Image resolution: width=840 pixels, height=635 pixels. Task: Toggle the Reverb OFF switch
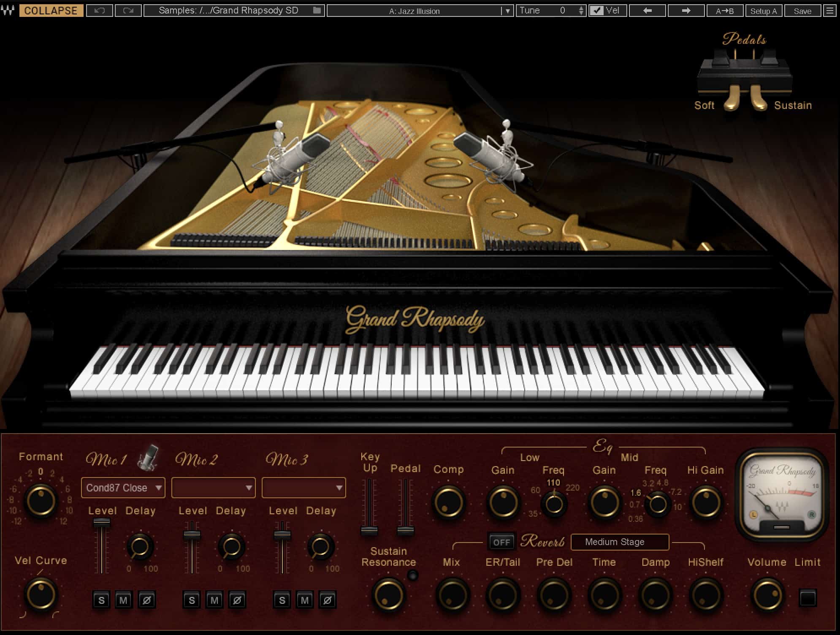coord(501,542)
